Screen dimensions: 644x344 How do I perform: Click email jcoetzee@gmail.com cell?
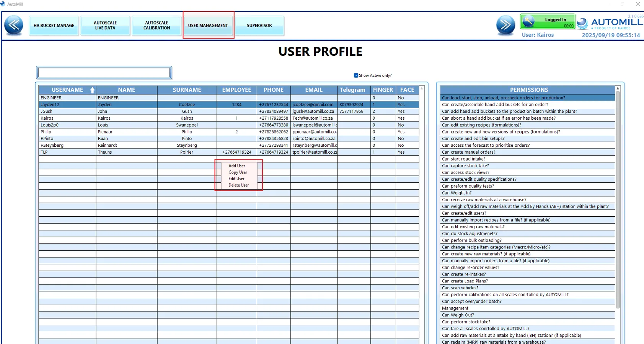pos(314,105)
